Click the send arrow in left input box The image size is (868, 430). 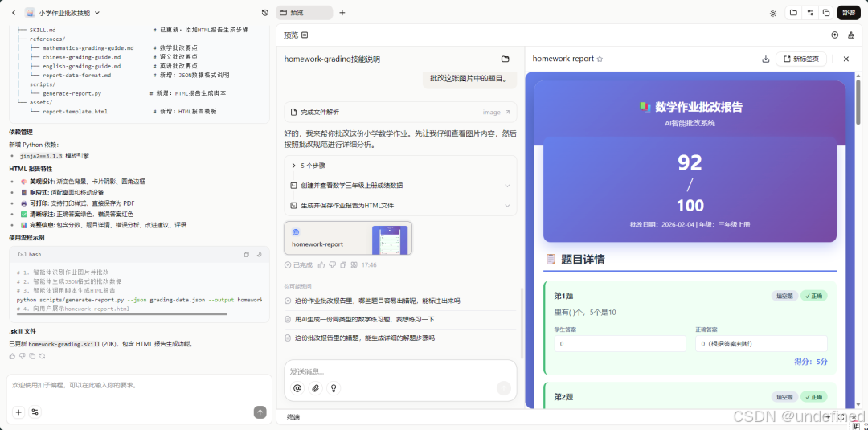click(260, 412)
